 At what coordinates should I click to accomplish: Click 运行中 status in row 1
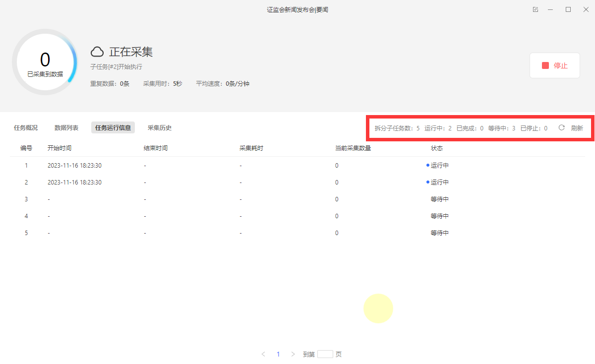440,166
